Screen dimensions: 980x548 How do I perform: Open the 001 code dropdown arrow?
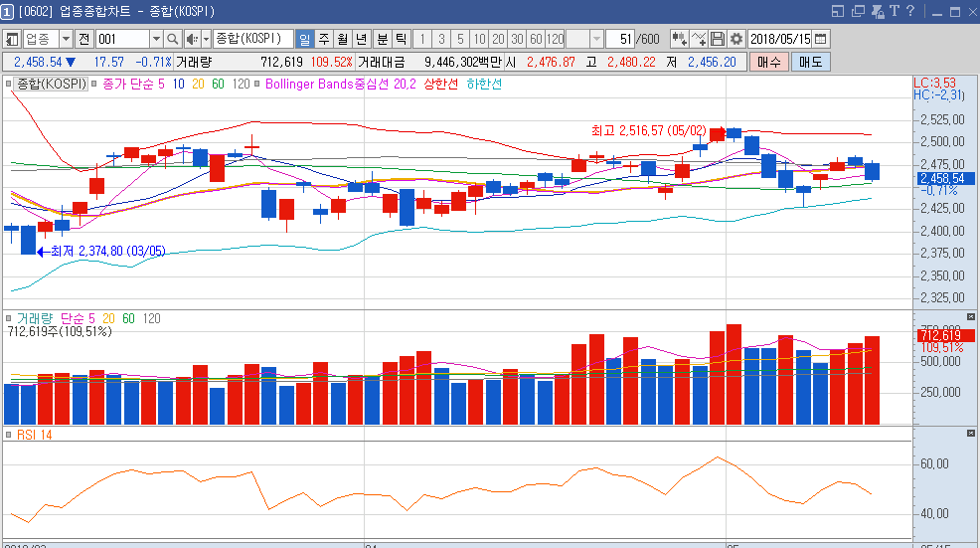pos(156,39)
